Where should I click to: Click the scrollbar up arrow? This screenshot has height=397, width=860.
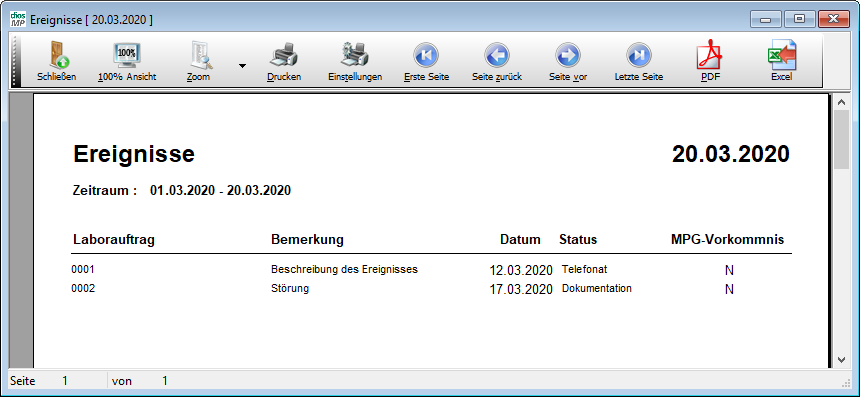coord(841,102)
